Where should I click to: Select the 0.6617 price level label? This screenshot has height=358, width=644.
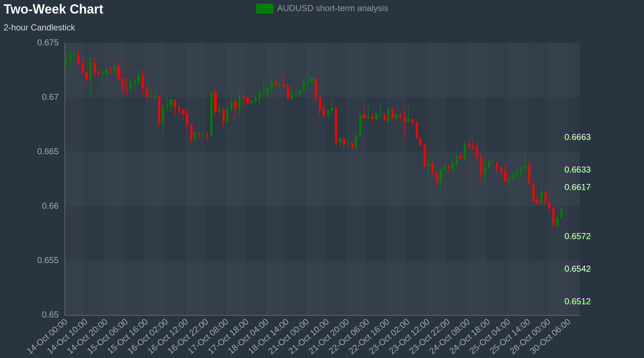coord(577,188)
